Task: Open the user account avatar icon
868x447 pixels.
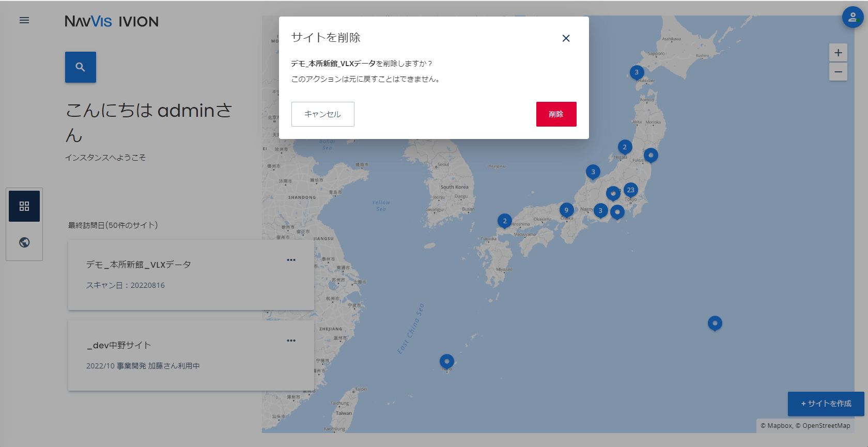Action: click(853, 17)
